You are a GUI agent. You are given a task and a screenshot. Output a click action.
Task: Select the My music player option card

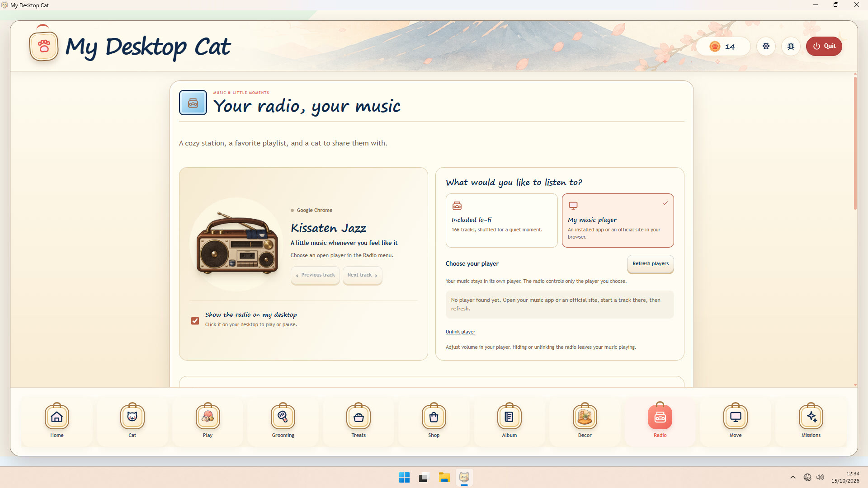point(618,221)
